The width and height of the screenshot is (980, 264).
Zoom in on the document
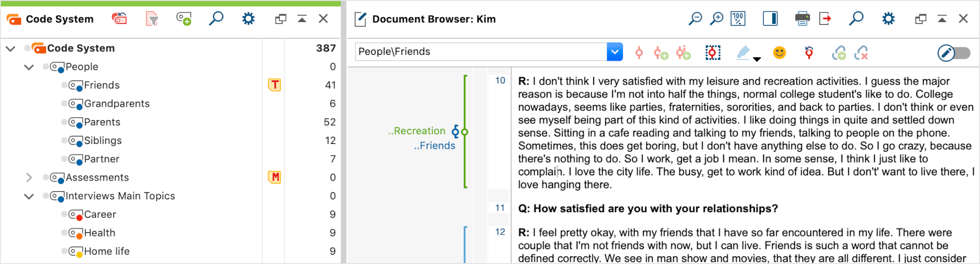click(716, 19)
